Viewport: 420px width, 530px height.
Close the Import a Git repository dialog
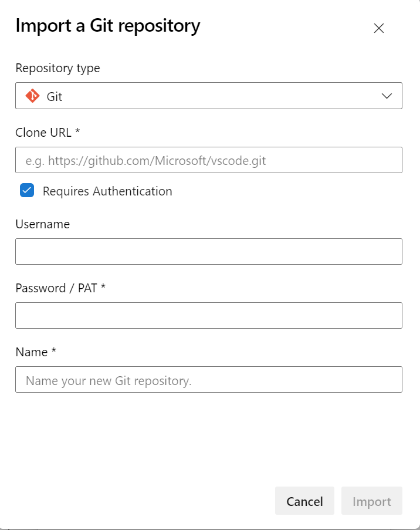379,28
